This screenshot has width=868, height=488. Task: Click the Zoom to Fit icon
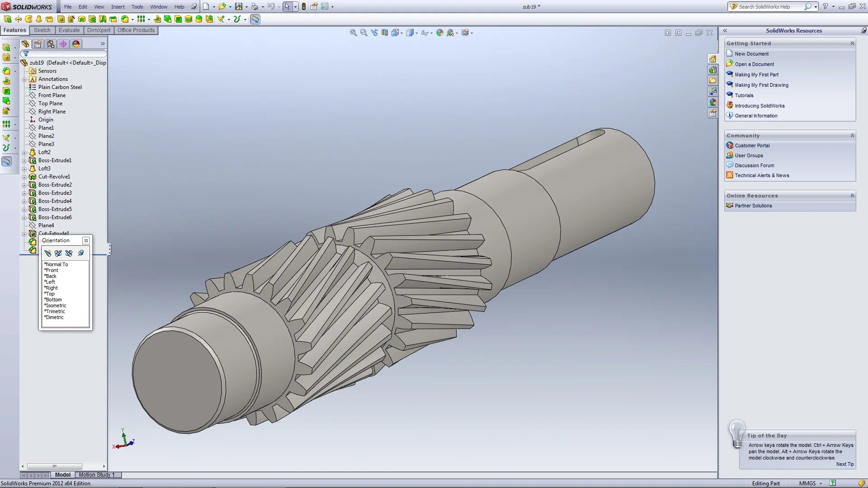tap(353, 33)
